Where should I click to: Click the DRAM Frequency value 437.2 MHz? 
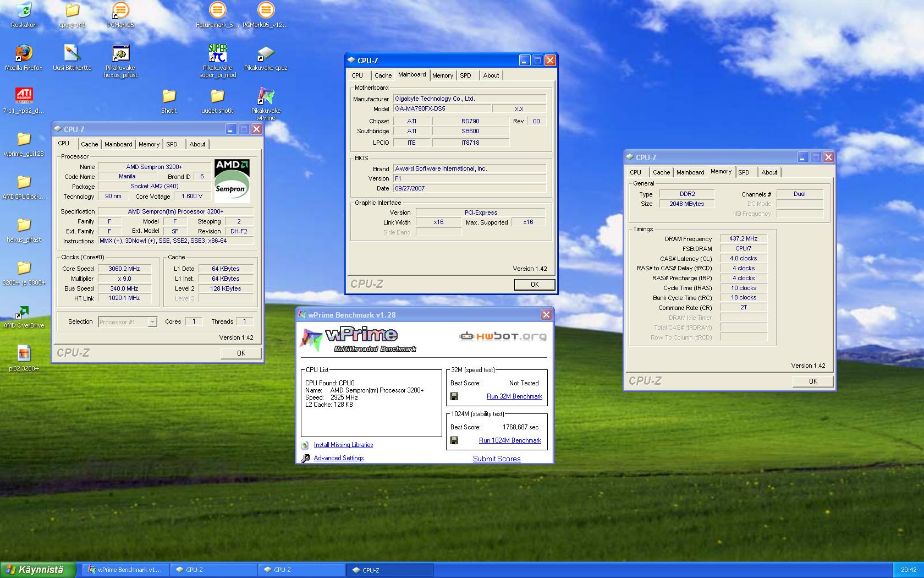click(x=744, y=239)
